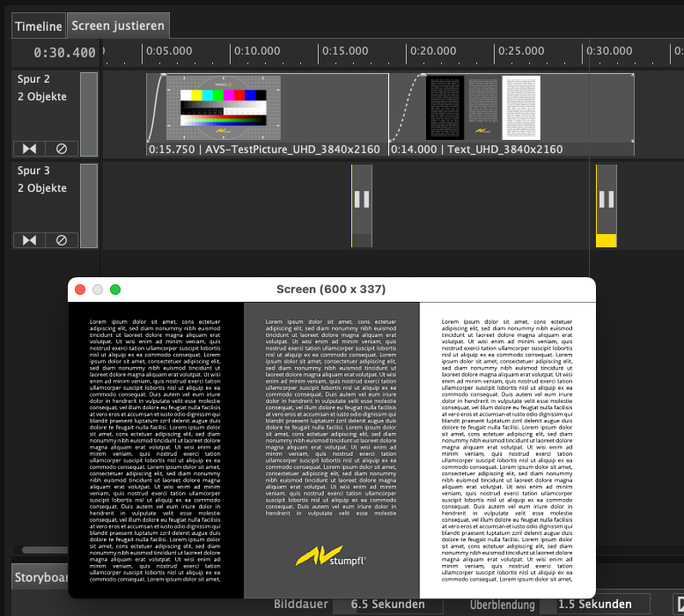This screenshot has height=616, width=684.
Task: Maximize the Screen preview window with green button
Action: pyautogui.click(x=115, y=290)
